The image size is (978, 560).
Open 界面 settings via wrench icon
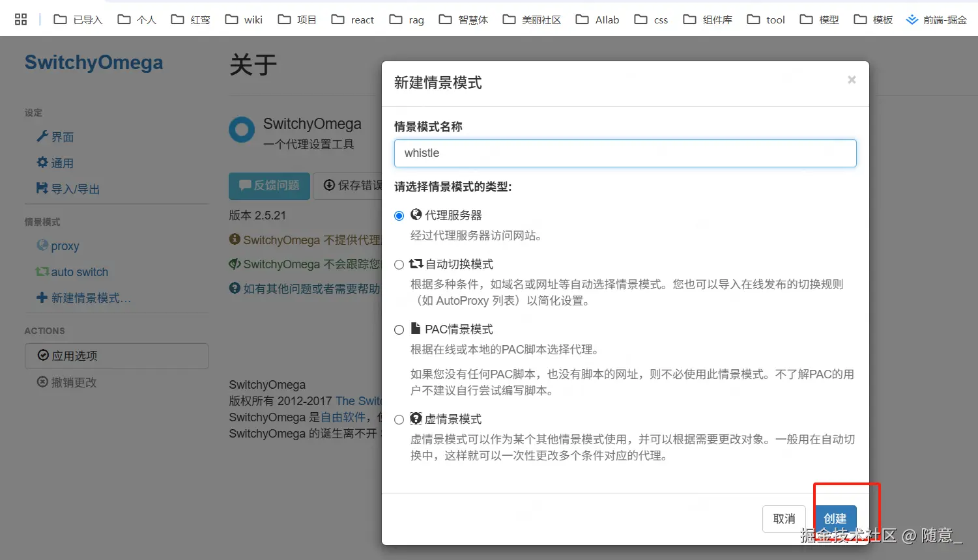tap(42, 136)
